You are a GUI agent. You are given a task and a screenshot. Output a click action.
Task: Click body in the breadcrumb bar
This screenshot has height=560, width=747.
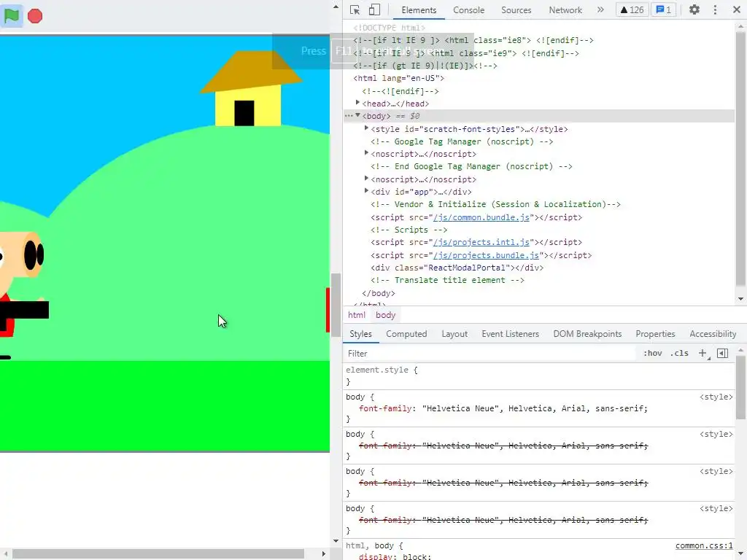385,315
